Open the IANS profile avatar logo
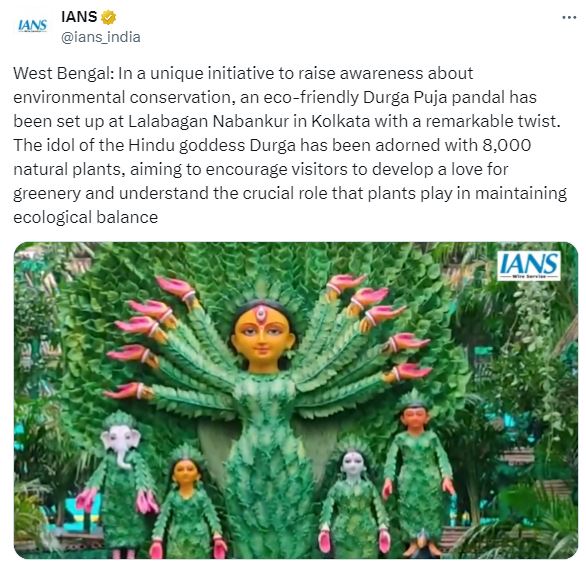586x567 pixels. (x=33, y=25)
